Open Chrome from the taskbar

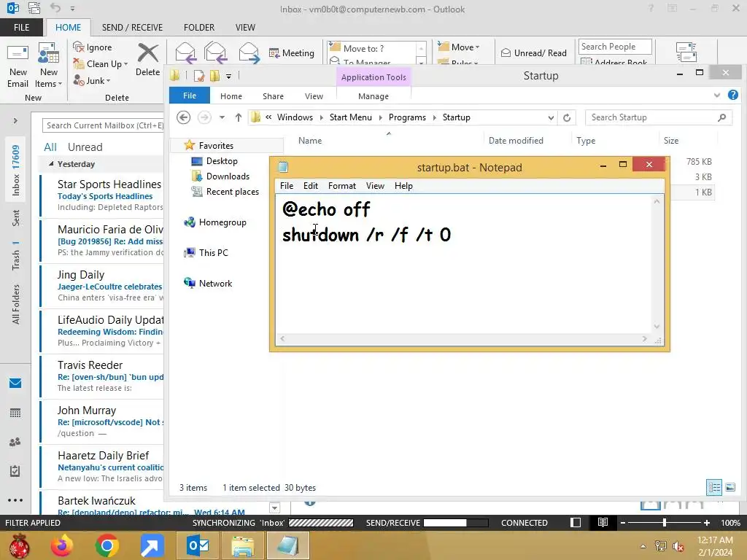coord(107,545)
